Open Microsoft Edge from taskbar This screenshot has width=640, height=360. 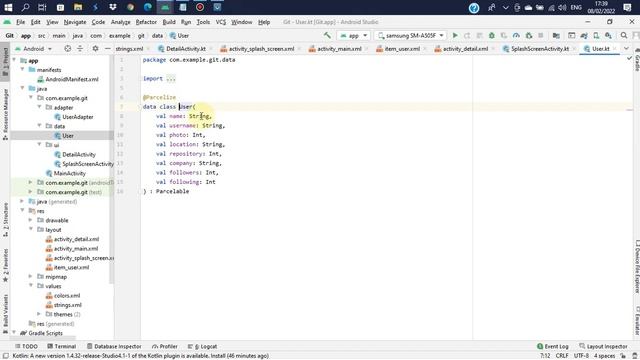[148, 7]
